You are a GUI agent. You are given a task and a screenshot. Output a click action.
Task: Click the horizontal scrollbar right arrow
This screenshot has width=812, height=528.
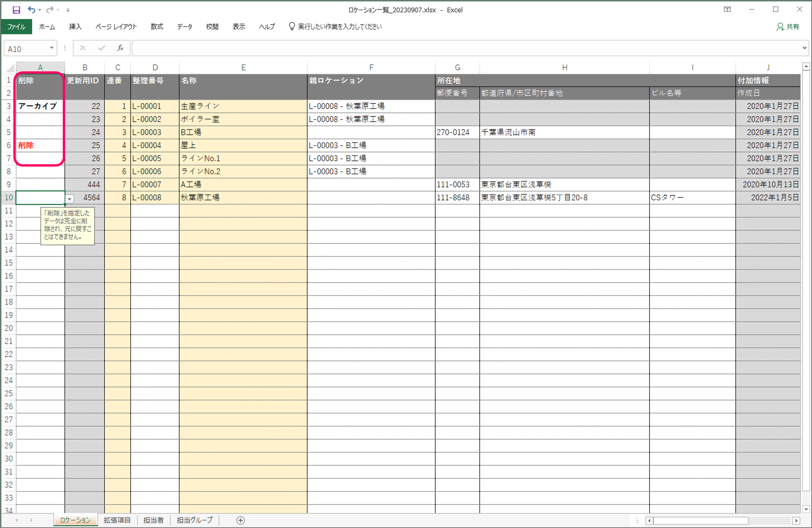796,521
